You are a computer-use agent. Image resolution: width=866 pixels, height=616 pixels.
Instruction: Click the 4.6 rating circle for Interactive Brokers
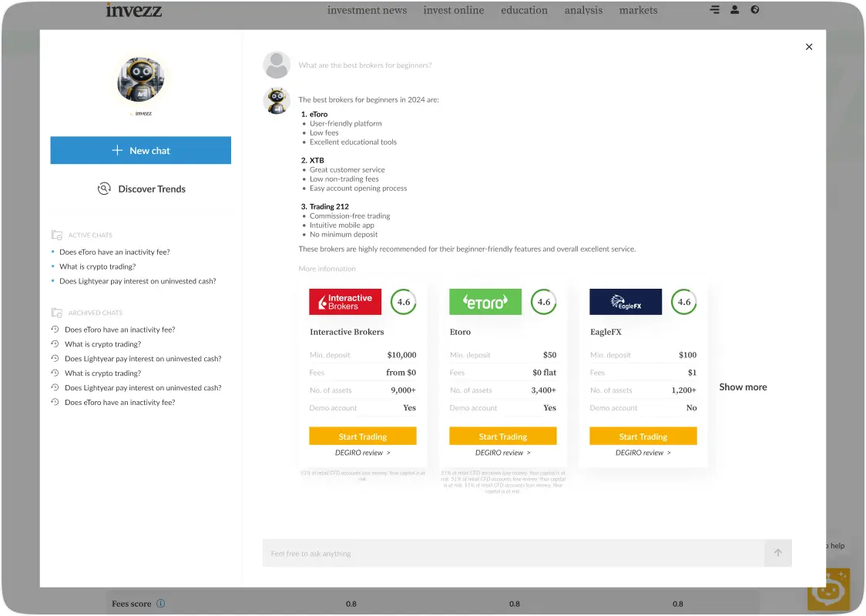(404, 302)
